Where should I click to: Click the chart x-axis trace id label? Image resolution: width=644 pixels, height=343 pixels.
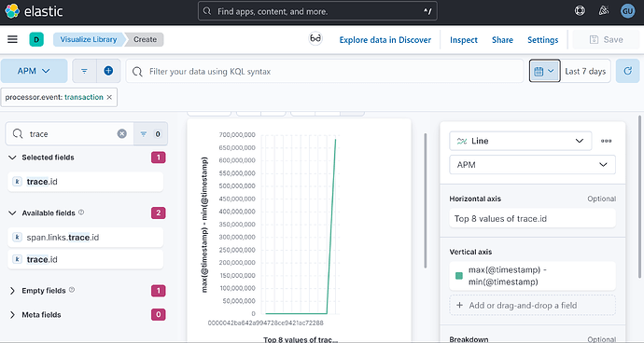[265, 322]
